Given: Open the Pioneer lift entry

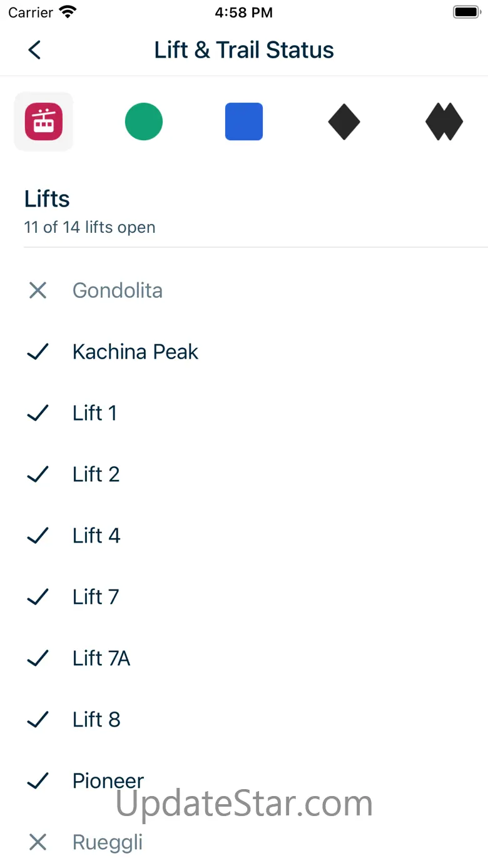Looking at the screenshot, I should [244, 781].
